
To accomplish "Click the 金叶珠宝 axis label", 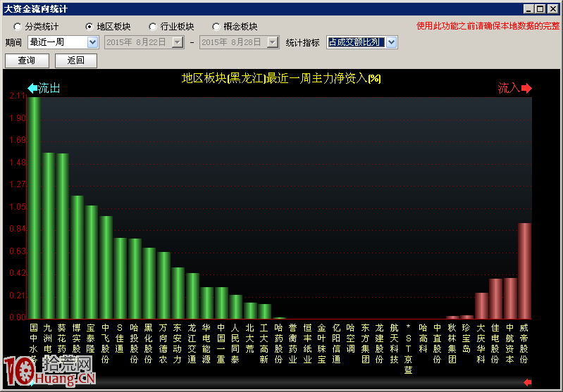I will coord(322,343).
